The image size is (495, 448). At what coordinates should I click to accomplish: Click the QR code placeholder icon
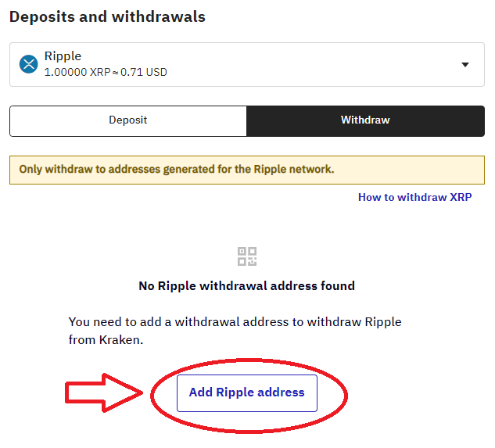247,256
